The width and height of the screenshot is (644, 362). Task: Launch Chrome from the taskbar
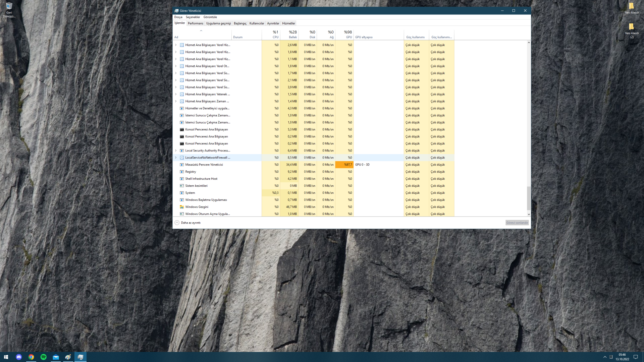[31, 357]
